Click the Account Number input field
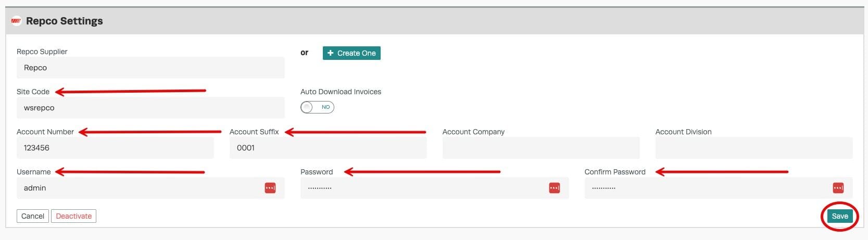Viewport: 868px width, 240px height. 115,148
